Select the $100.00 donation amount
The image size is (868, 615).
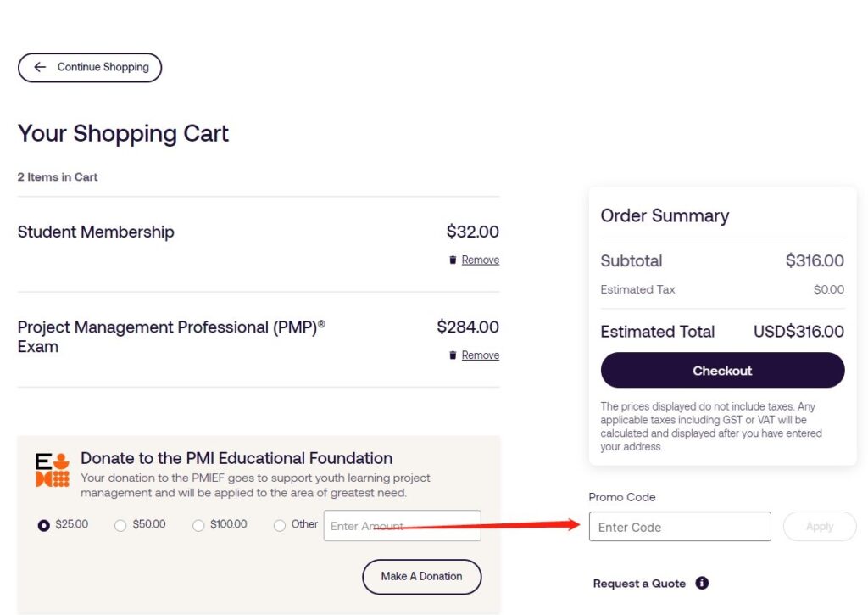tap(198, 525)
